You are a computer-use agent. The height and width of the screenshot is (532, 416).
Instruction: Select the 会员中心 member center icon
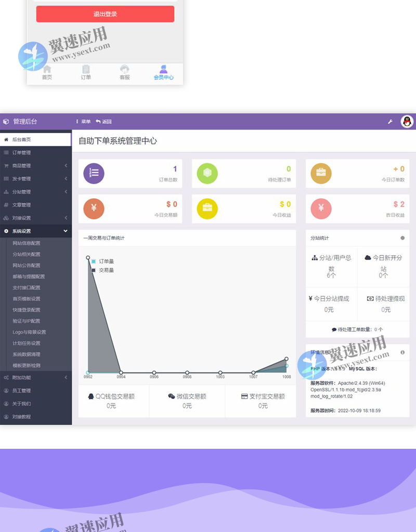pyautogui.click(x=164, y=72)
